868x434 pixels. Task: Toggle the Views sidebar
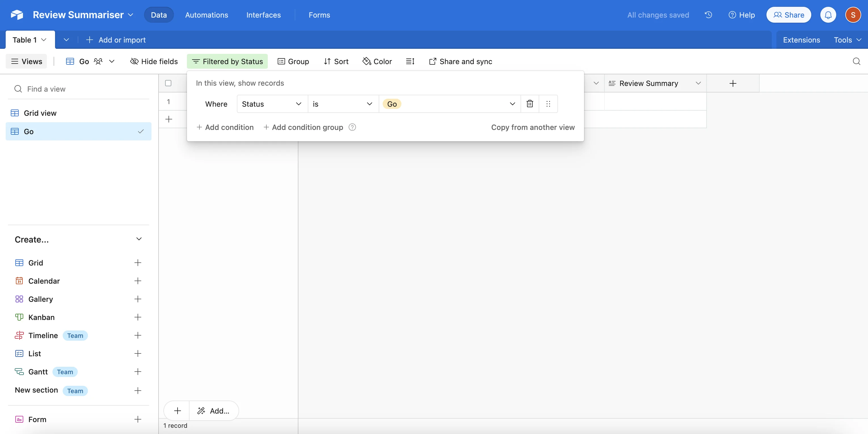click(27, 61)
